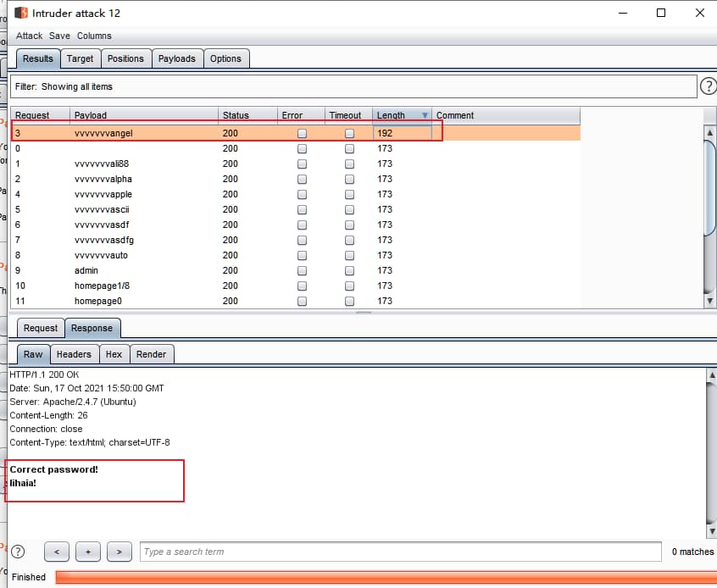Select the homepage1/8 payload row
The image size is (717, 588).
(296, 286)
